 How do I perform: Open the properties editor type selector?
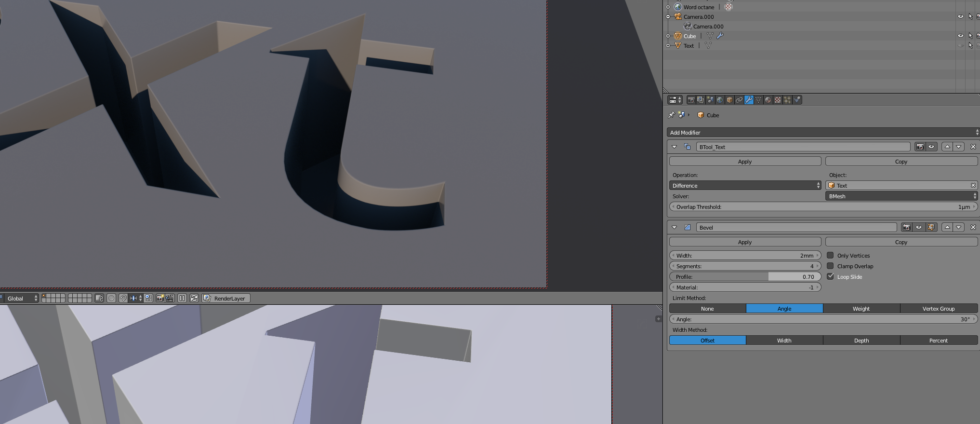click(x=675, y=100)
